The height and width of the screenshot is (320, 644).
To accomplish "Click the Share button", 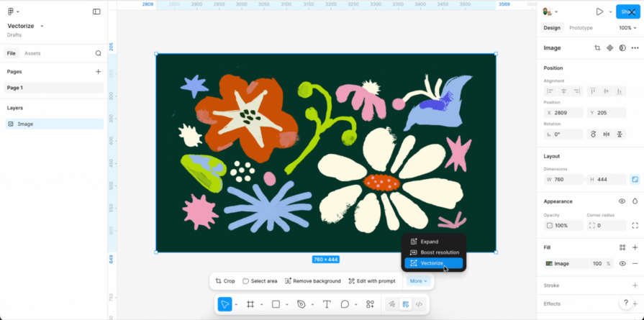I will point(628,12).
